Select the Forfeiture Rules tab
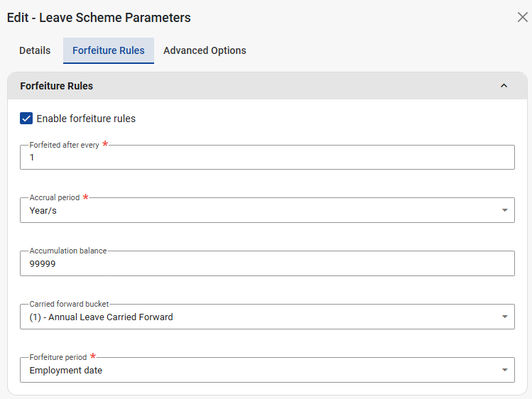532x399 pixels. [108, 50]
